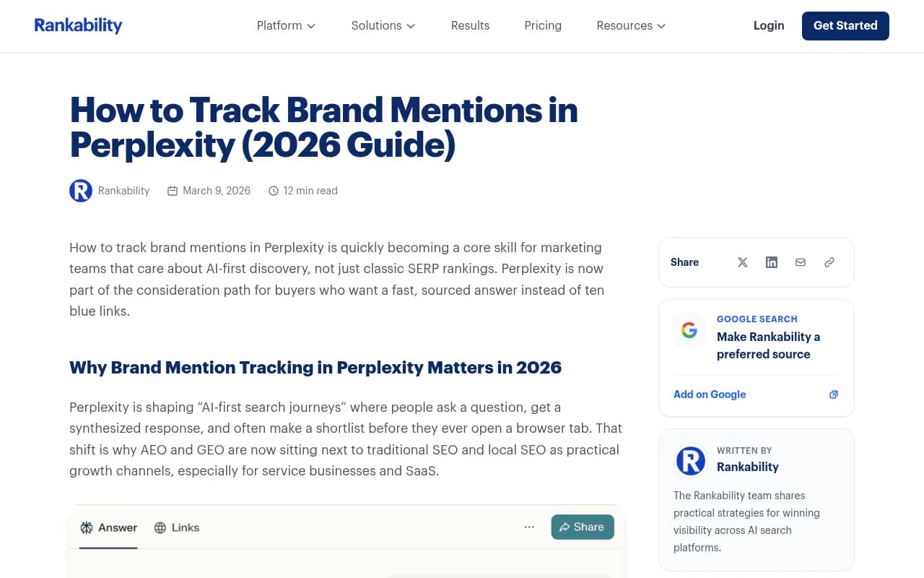Click the Share button in Perplexity screenshot
The height and width of the screenshot is (578, 924).
click(583, 527)
